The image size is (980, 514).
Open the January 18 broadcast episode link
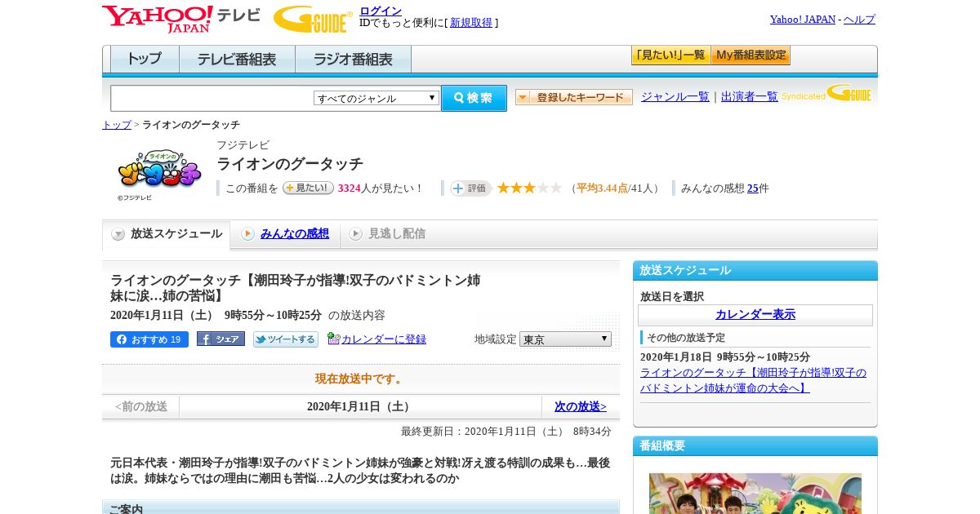click(x=753, y=380)
